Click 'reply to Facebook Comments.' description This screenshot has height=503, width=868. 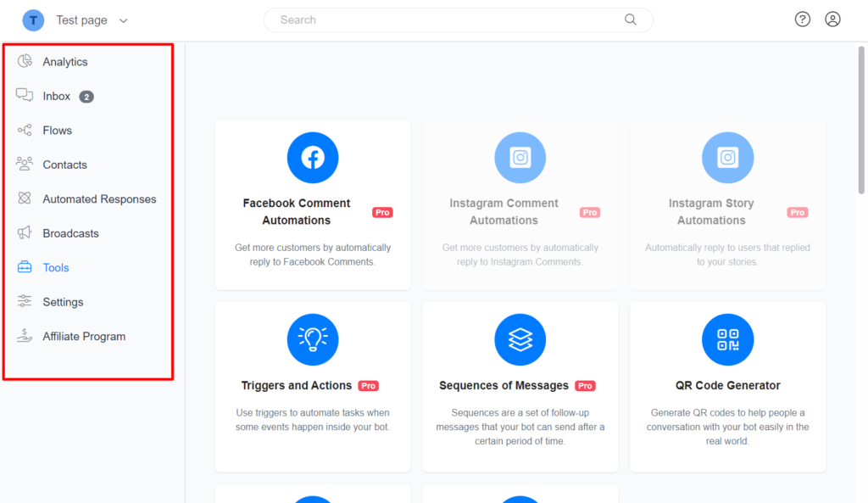click(312, 261)
